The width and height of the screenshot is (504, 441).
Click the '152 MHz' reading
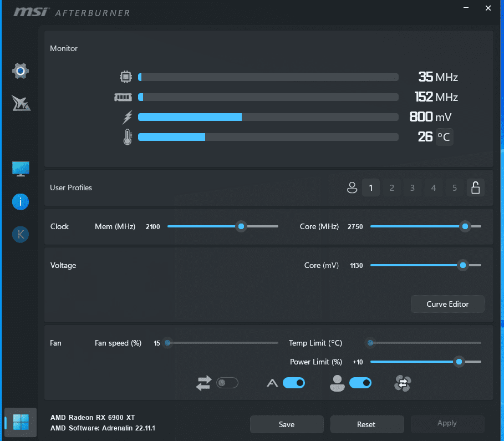coord(436,97)
